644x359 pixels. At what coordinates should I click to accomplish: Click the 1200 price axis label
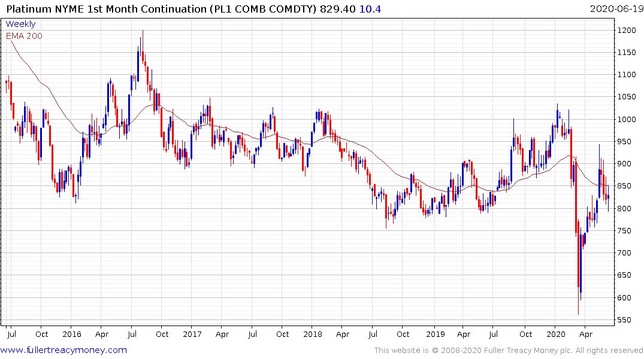pyautogui.click(x=627, y=31)
